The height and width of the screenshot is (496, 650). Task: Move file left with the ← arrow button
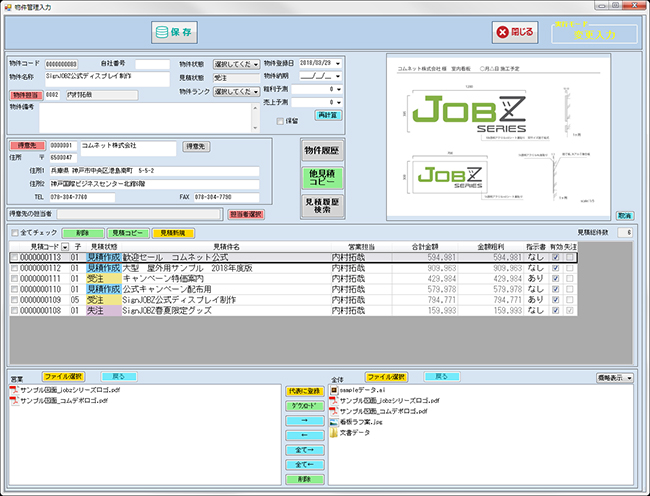305,435
